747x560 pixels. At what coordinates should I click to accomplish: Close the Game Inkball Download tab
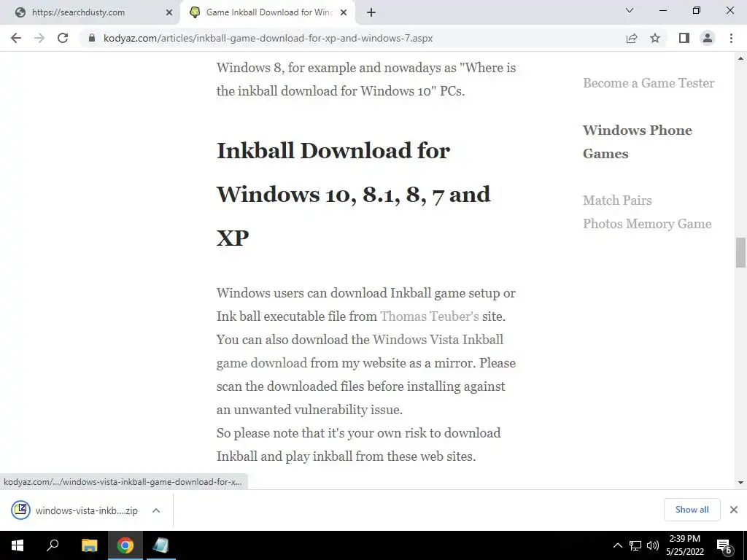344,12
